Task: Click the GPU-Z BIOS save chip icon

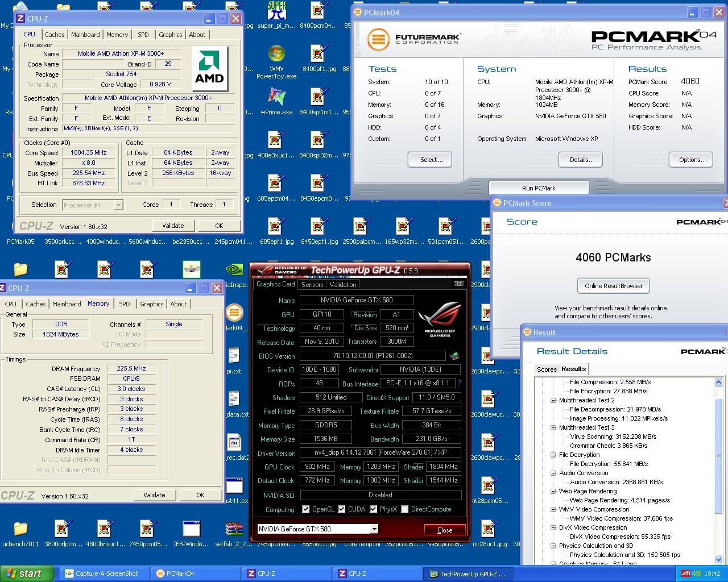Action: [454, 356]
